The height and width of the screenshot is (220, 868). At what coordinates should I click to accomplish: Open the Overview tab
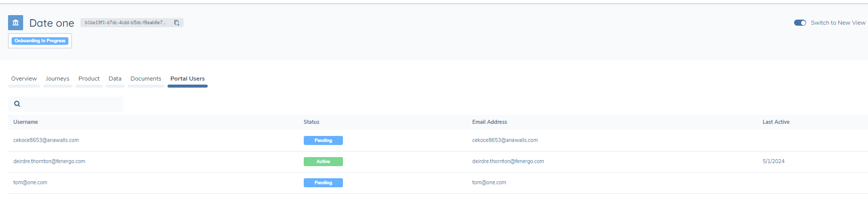[24, 79]
